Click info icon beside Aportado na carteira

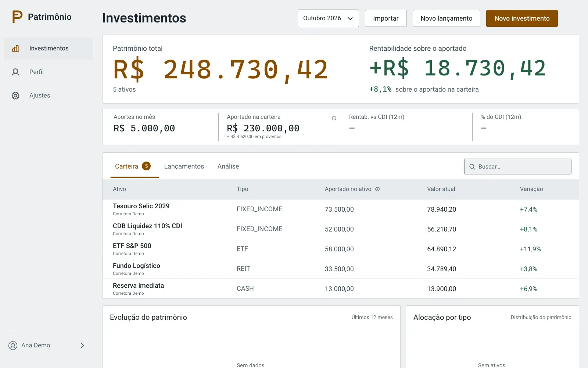tap(334, 118)
